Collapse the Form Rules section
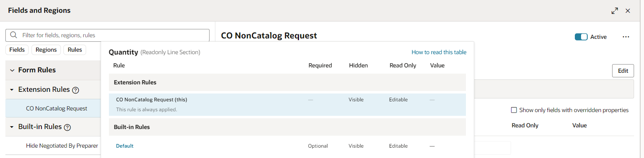This screenshot has height=158, width=644. [12, 70]
